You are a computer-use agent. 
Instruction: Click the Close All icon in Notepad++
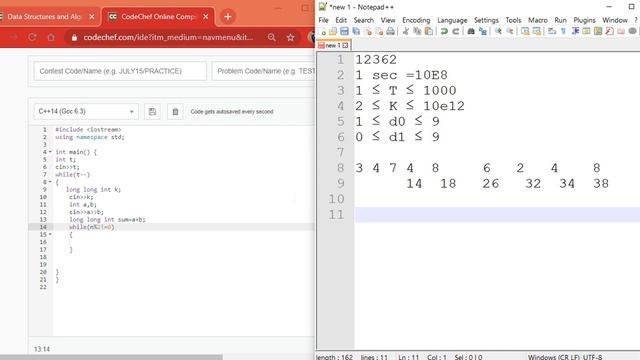click(379, 31)
